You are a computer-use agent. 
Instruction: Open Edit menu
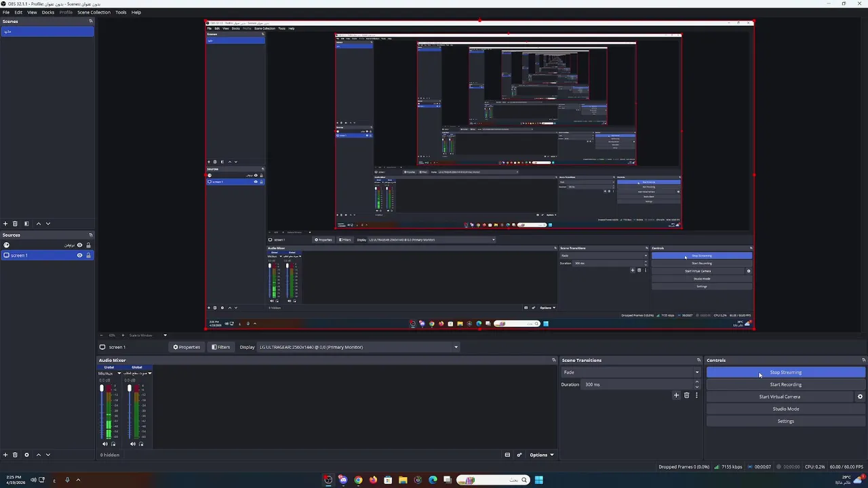click(x=18, y=12)
